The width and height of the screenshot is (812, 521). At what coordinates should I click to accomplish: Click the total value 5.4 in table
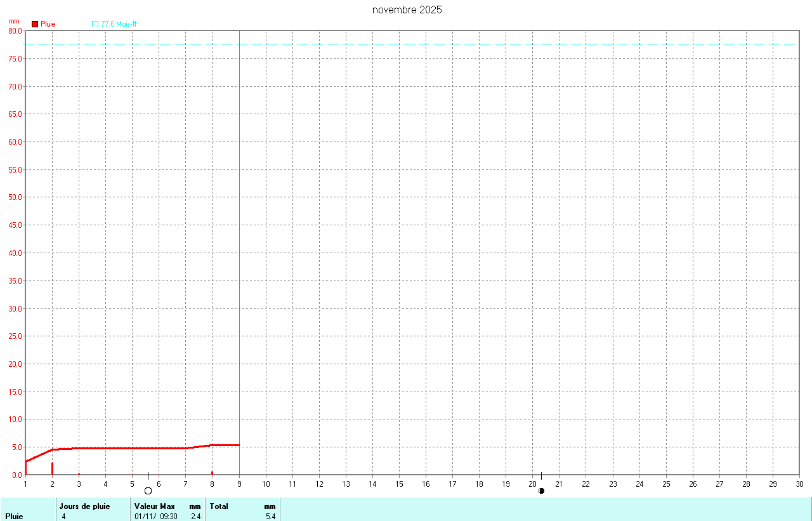270,517
